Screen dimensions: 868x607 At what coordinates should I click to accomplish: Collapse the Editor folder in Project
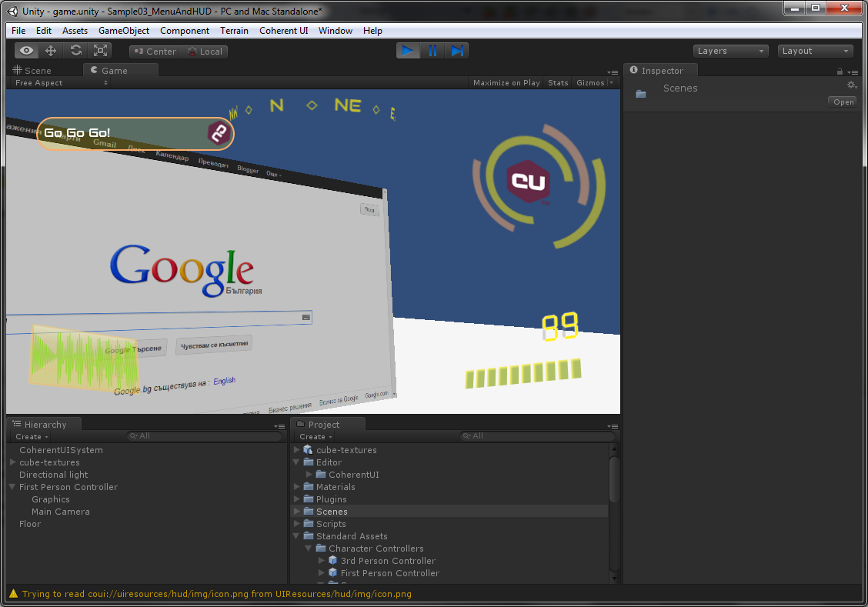coord(296,462)
